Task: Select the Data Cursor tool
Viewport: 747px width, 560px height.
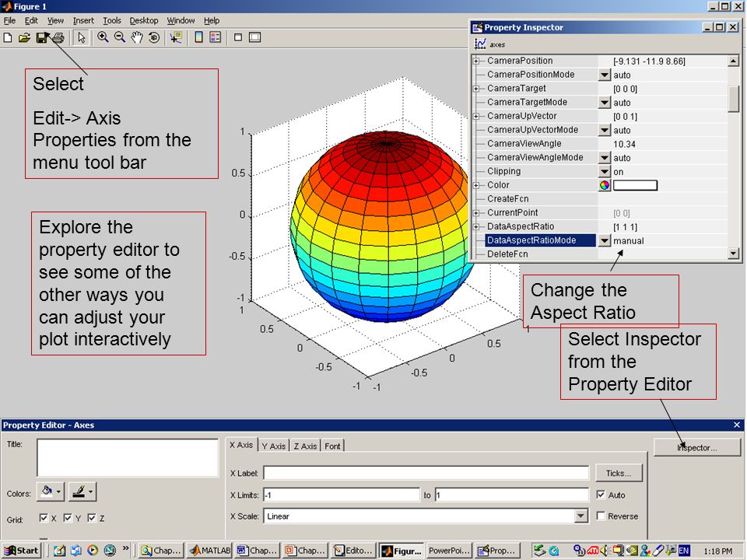Action: coord(176,37)
